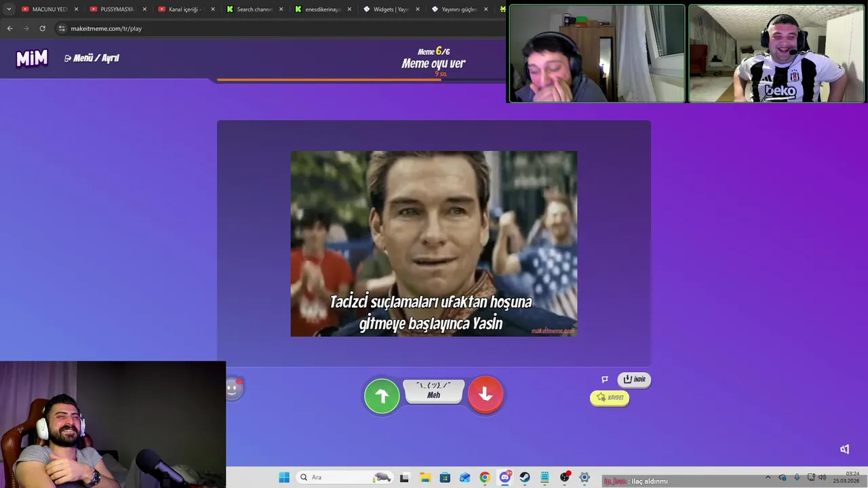Image resolution: width=868 pixels, height=488 pixels.
Task: Open Steam from taskbar
Action: point(525,478)
